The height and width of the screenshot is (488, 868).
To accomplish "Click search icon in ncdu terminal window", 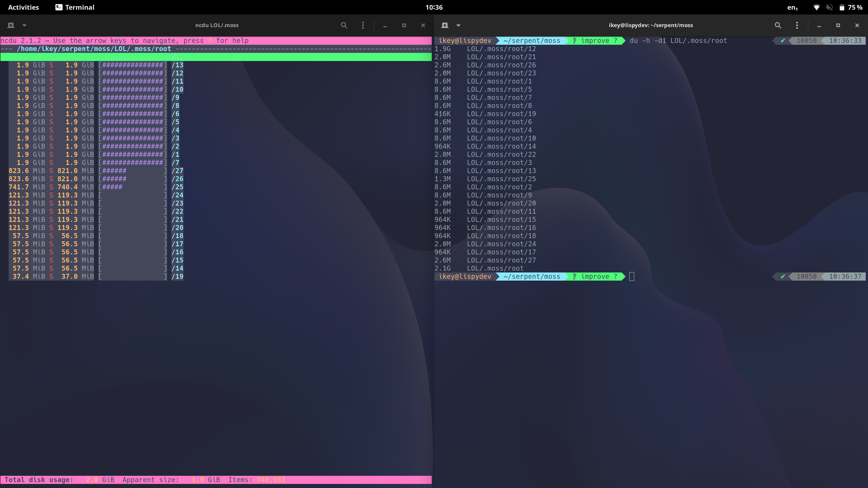I will (x=344, y=25).
